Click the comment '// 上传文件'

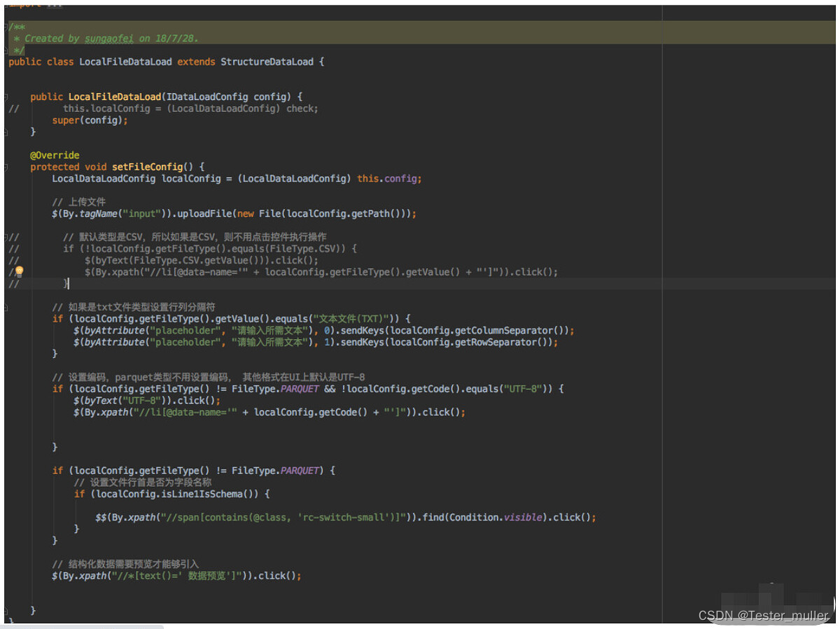click(79, 202)
